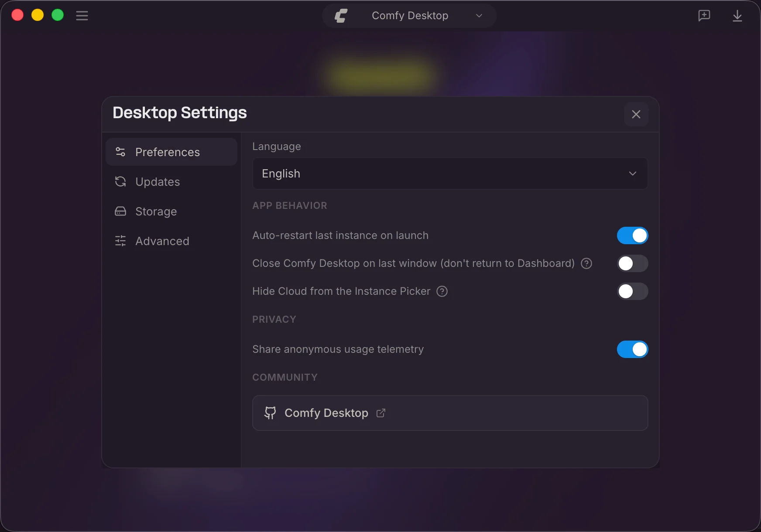Click the macOS green fullscreen button
The height and width of the screenshot is (532, 761).
tap(58, 15)
